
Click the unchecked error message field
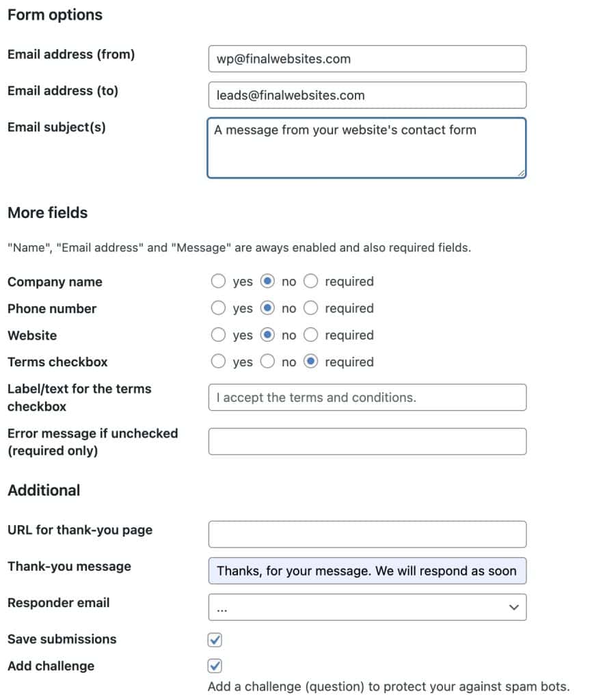(366, 442)
